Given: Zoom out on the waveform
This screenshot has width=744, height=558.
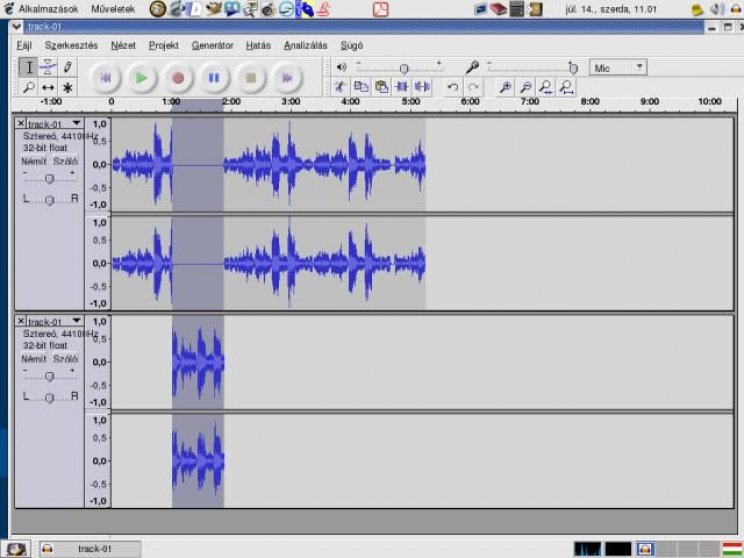Looking at the screenshot, I should coord(526,87).
